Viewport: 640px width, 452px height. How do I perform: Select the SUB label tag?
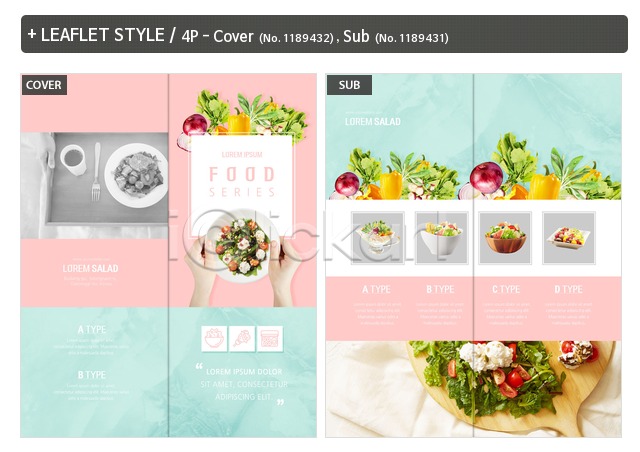coord(349,85)
